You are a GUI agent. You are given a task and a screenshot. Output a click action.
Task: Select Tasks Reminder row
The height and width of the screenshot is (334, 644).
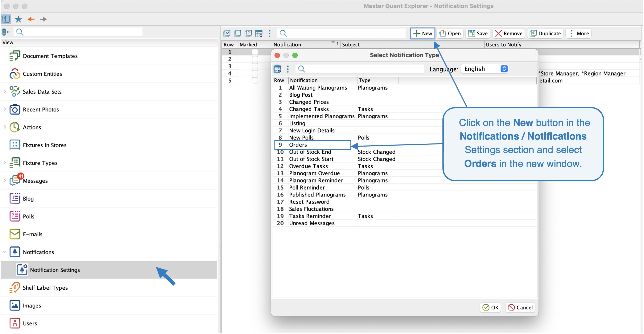coord(405,216)
